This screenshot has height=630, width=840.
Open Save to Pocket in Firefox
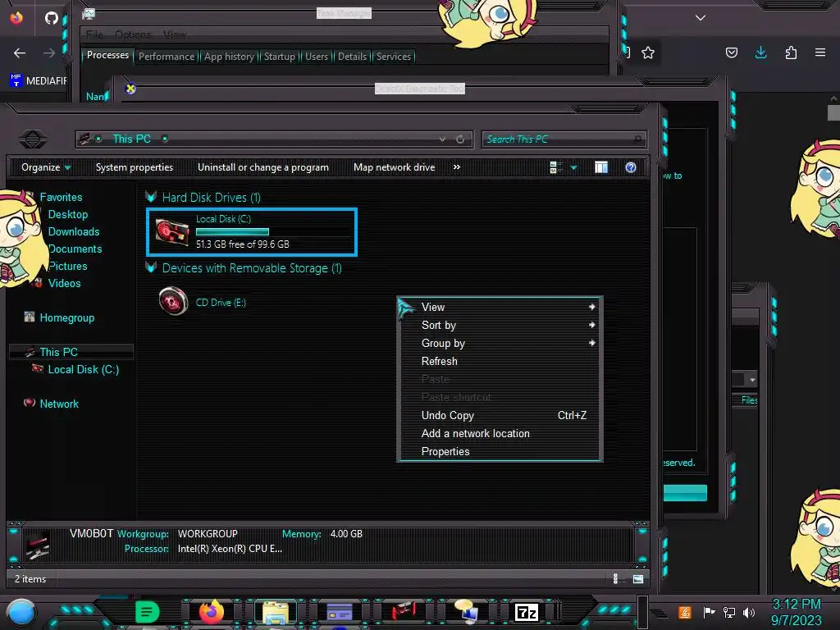731,52
